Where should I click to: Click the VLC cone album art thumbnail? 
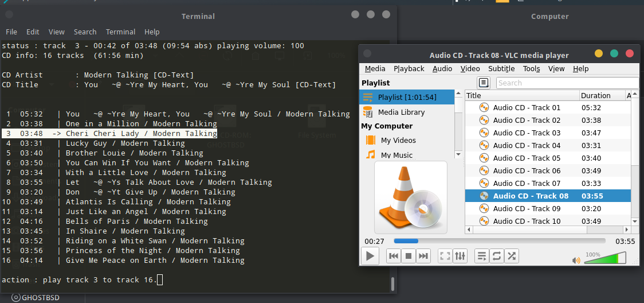[411, 197]
